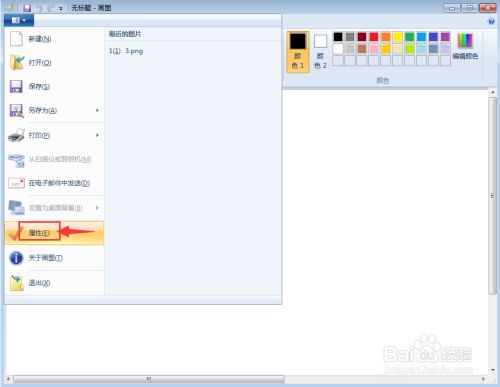Pick the light gray color swatch
Image resolution: width=500 pixels, height=387 pixels.
(350, 49)
